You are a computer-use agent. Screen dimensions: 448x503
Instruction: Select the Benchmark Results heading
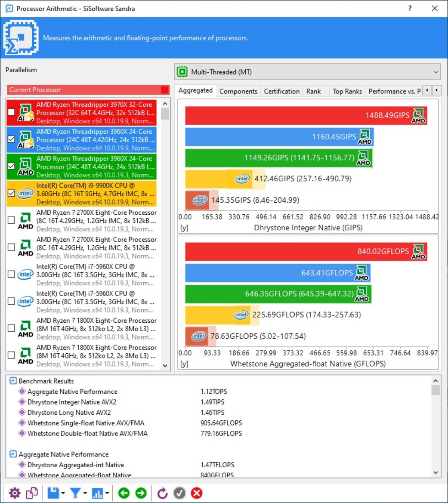tap(46, 381)
